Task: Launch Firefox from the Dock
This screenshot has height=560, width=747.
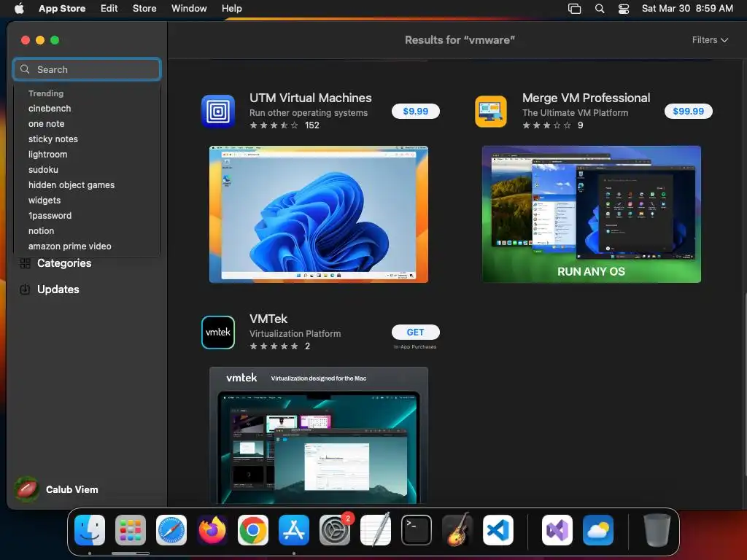Action: pyautogui.click(x=212, y=530)
